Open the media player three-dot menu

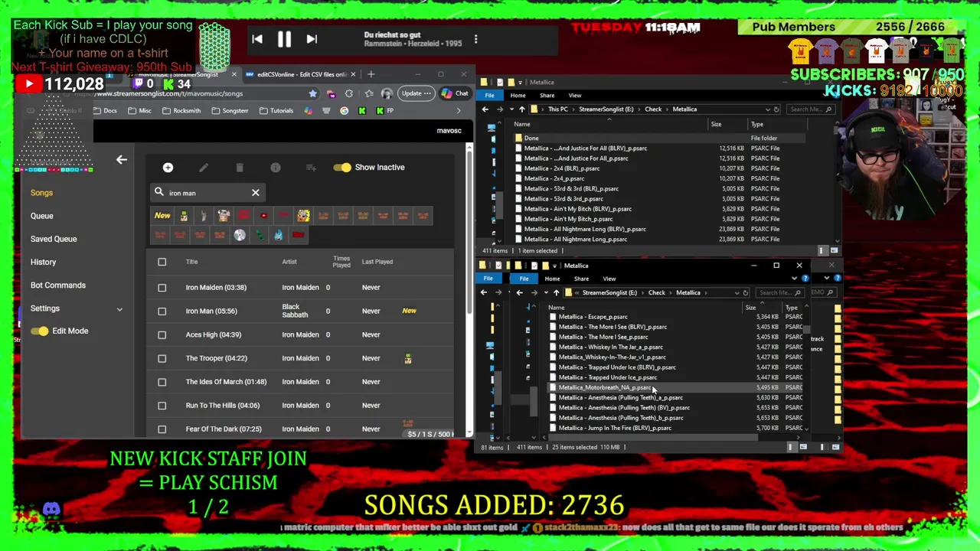click(x=475, y=39)
